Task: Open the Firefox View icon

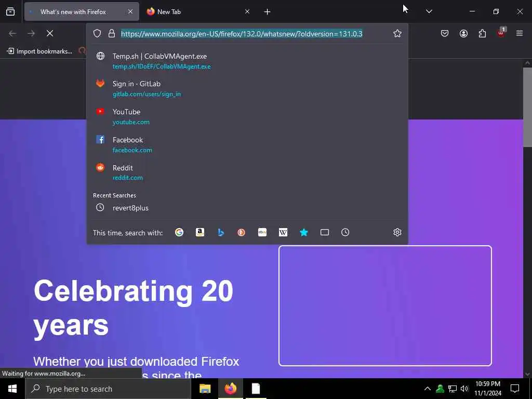Action: point(10,11)
